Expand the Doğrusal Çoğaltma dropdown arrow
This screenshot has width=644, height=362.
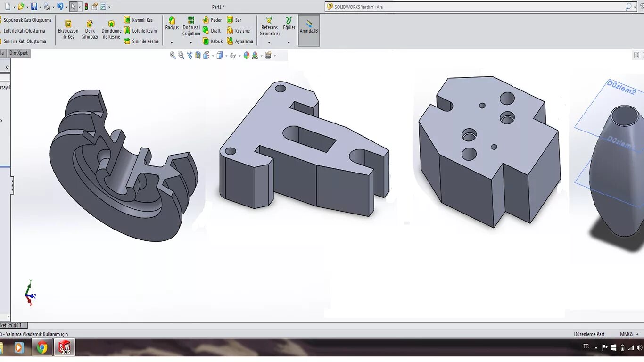[191, 43]
